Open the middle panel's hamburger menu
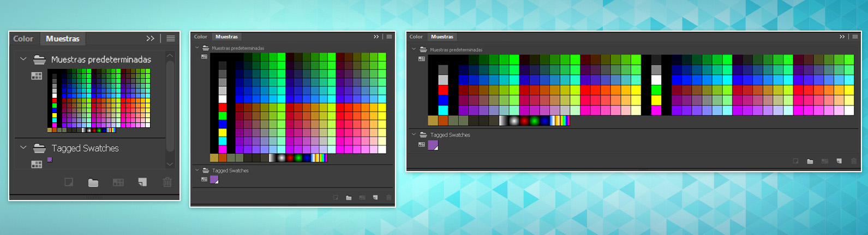 [x=389, y=37]
